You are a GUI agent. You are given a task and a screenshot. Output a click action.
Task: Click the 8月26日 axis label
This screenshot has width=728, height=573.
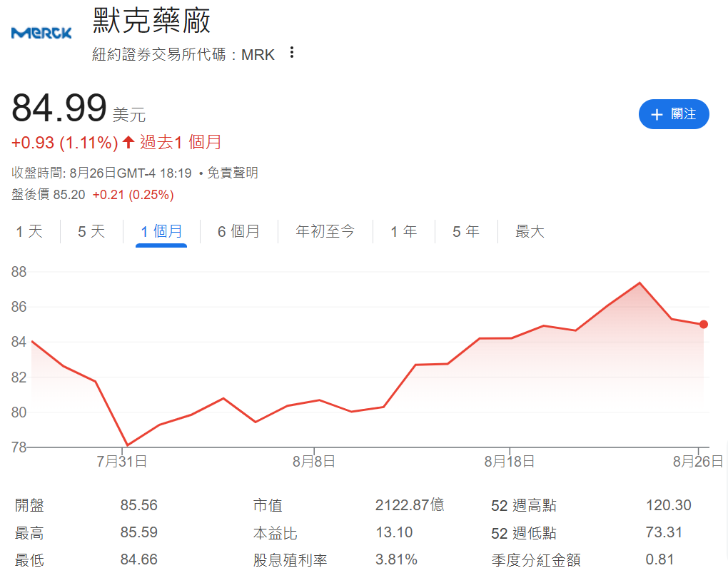(698, 461)
